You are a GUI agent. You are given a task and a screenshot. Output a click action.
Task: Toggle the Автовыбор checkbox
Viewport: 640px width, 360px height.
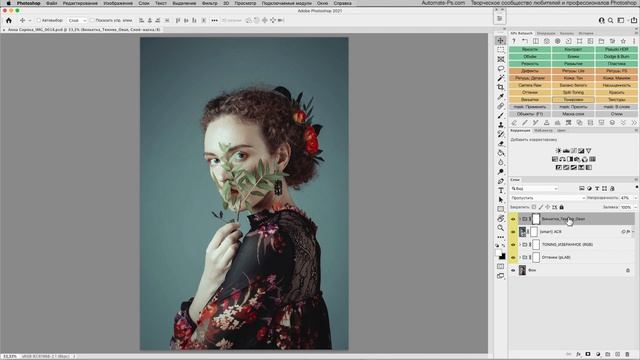39,20
